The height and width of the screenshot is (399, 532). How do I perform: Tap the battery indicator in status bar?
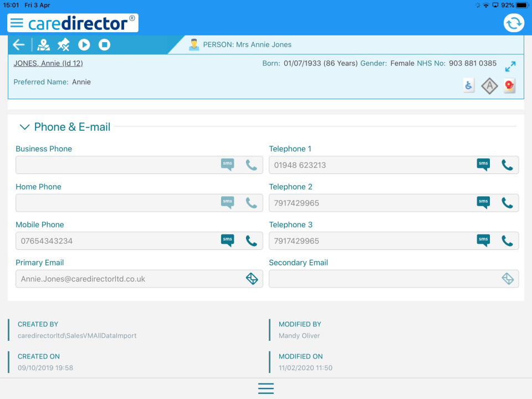pyautogui.click(x=522, y=5)
